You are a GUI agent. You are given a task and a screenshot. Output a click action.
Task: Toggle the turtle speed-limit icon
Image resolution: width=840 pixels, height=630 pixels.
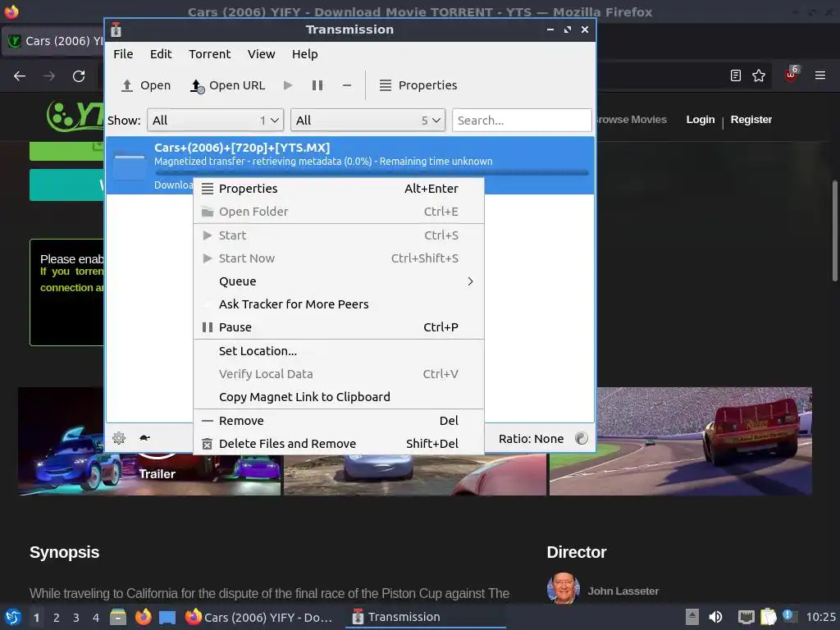(x=144, y=438)
